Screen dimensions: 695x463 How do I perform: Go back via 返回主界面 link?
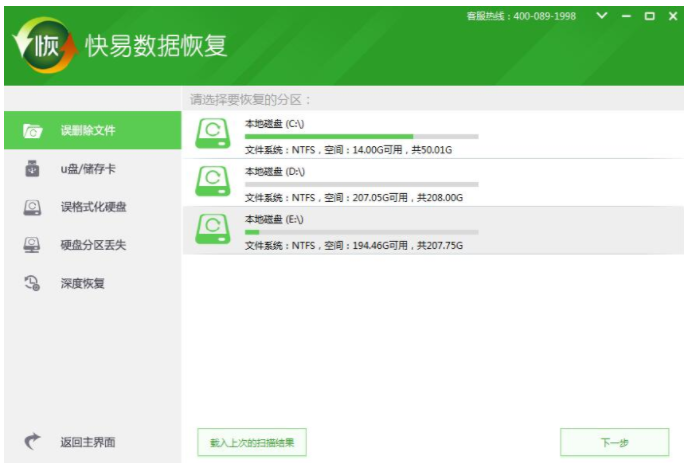click(x=94, y=442)
